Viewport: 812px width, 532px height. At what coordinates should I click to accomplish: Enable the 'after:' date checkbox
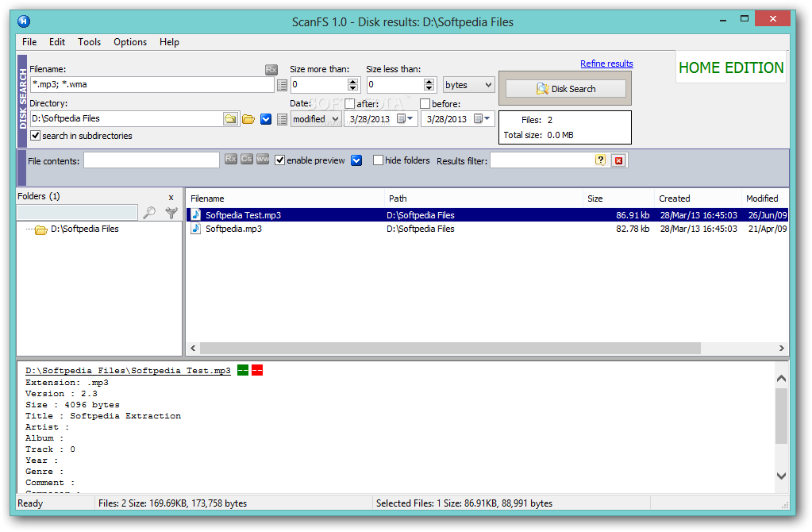click(x=349, y=103)
